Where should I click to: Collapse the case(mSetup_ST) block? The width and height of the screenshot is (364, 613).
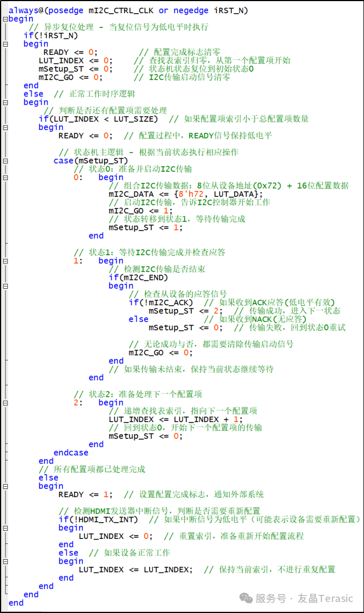click(5, 161)
